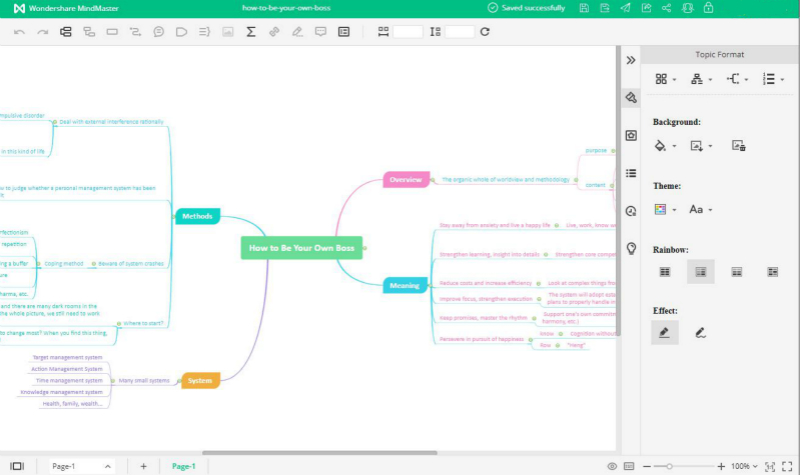This screenshot has height=475, width=800.
Task: Select the first Rainbow style option
Action: coord(664,271)
